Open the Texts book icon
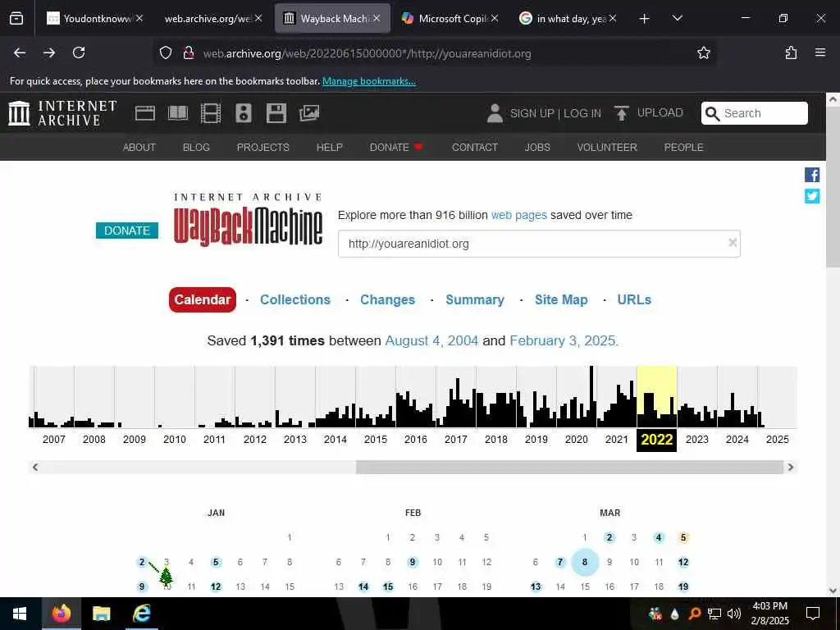840x630 pixels. click(x=178, y=113)
